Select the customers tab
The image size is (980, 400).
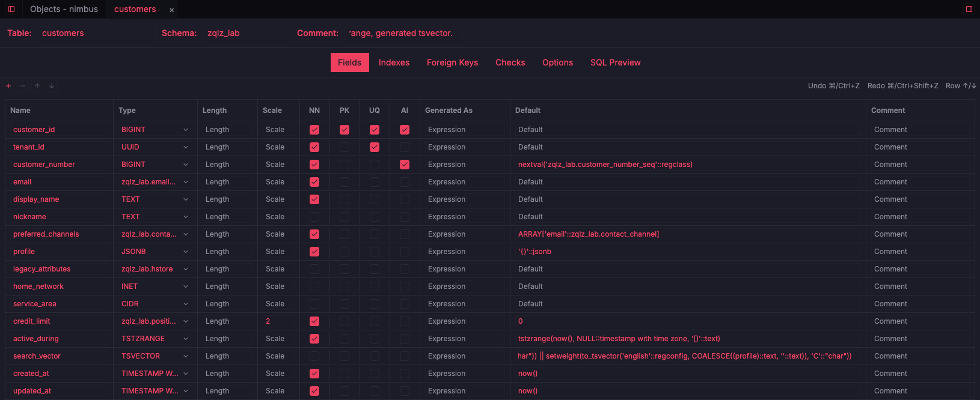click(x=135, y=9)
